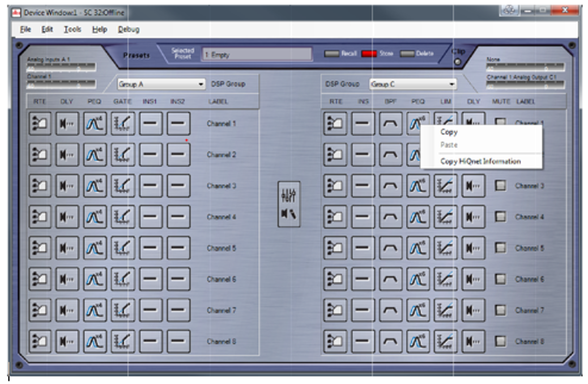Open the output DLY icon for Channel 8
This screenshot has width=588, height=384.
474,342
